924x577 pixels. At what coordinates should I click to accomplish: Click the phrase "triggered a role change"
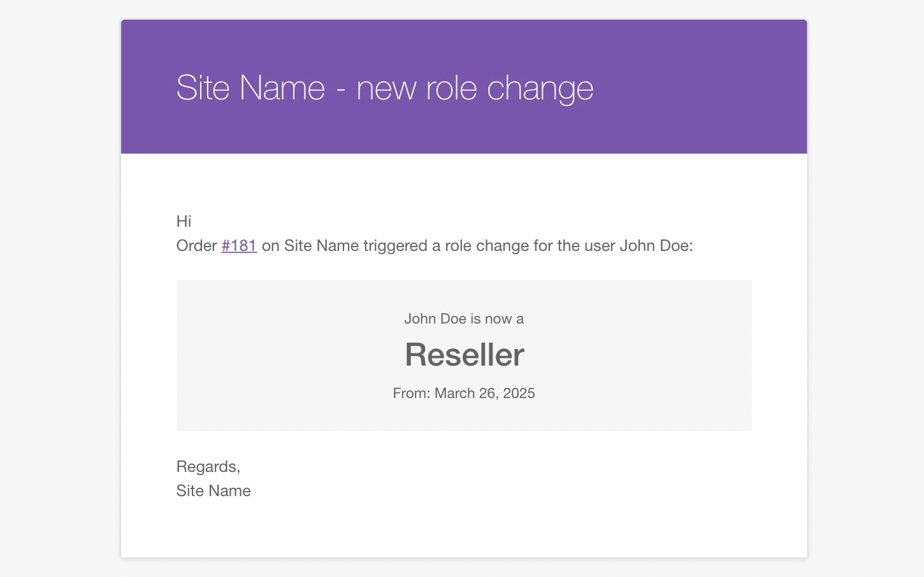point(446,246)
